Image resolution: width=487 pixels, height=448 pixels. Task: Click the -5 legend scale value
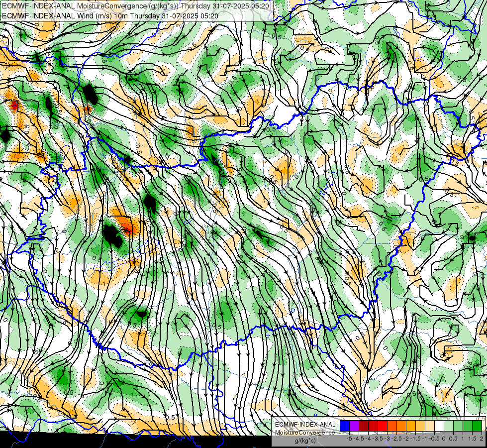point(349,439)
